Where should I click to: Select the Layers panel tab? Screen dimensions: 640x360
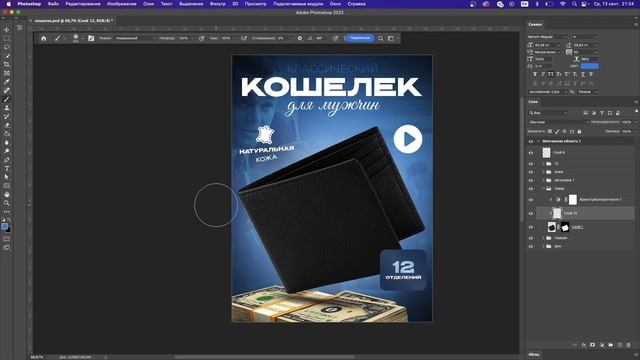[533, 102]
